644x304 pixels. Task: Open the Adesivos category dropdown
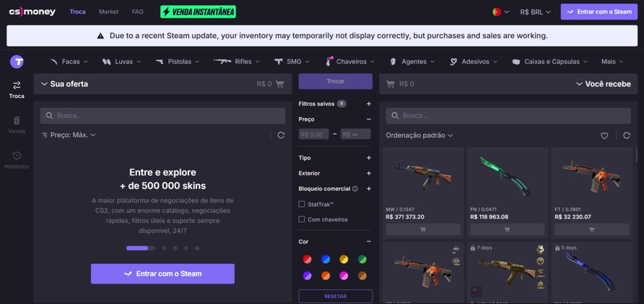click(474, 61)
